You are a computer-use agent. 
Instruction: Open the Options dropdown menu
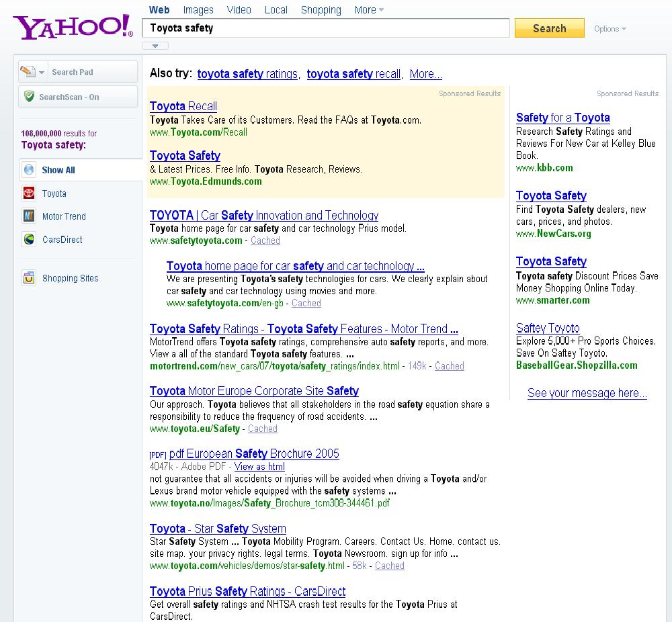point(610,29)
